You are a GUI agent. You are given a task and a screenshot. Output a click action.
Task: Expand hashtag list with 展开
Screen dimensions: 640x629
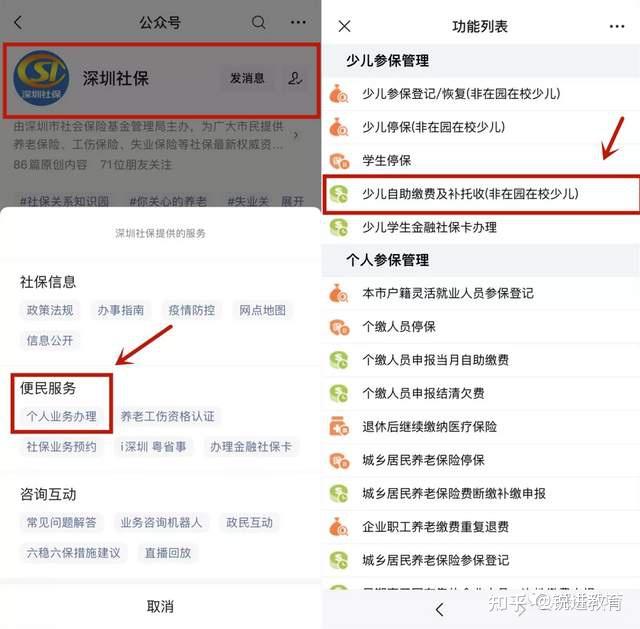pyautogui.click(x=292, y=201)
